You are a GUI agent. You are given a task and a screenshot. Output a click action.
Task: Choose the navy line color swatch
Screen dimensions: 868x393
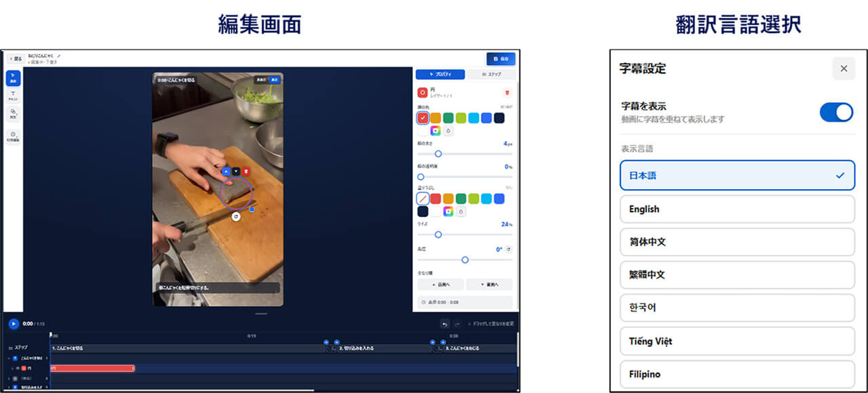point(499,118)
